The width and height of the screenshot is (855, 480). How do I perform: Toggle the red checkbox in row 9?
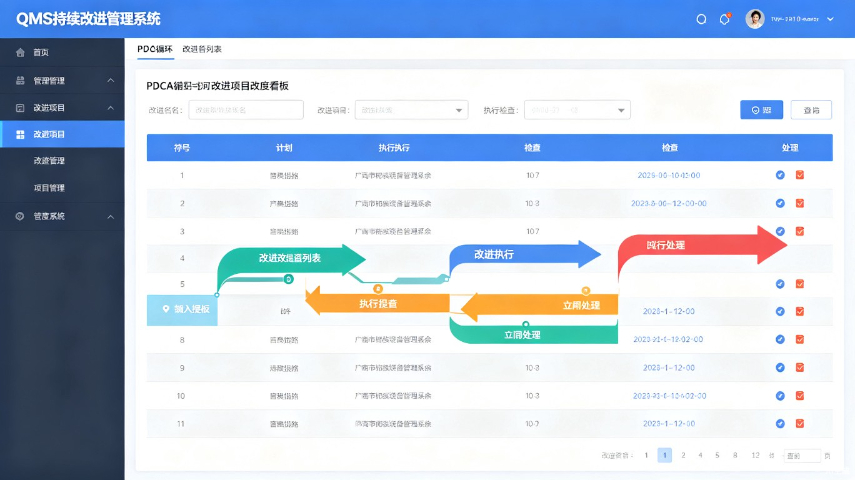[x=800, y=368]
